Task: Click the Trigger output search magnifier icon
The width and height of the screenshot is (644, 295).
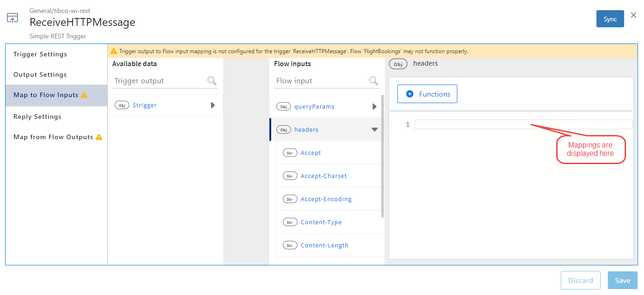Action: coord(212,81)
